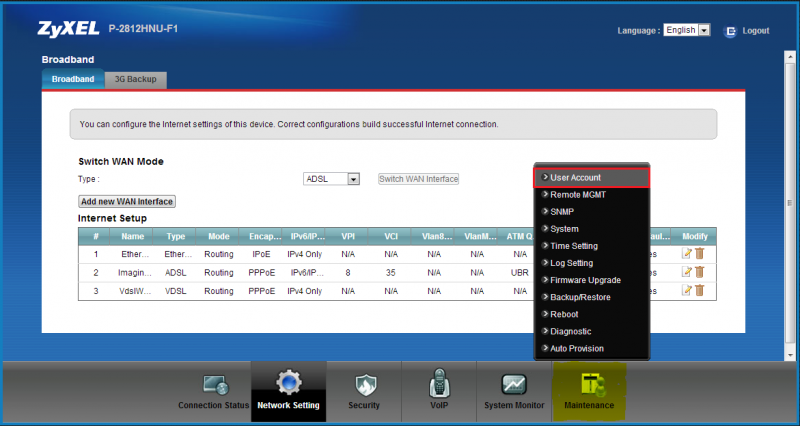800x426 pixels.
Task: Click the Logout icon
Action: coord(731,31)
